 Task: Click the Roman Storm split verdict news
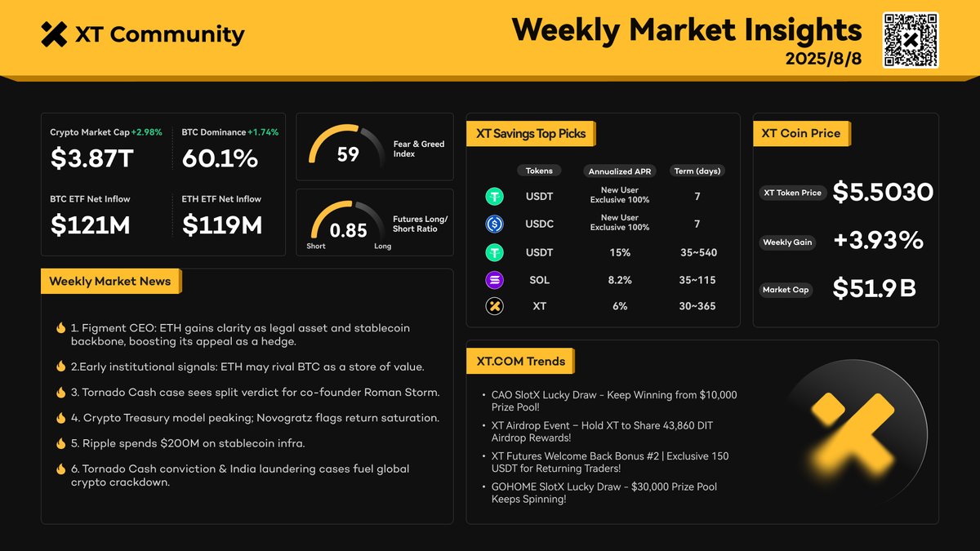[x=255, y=393]
